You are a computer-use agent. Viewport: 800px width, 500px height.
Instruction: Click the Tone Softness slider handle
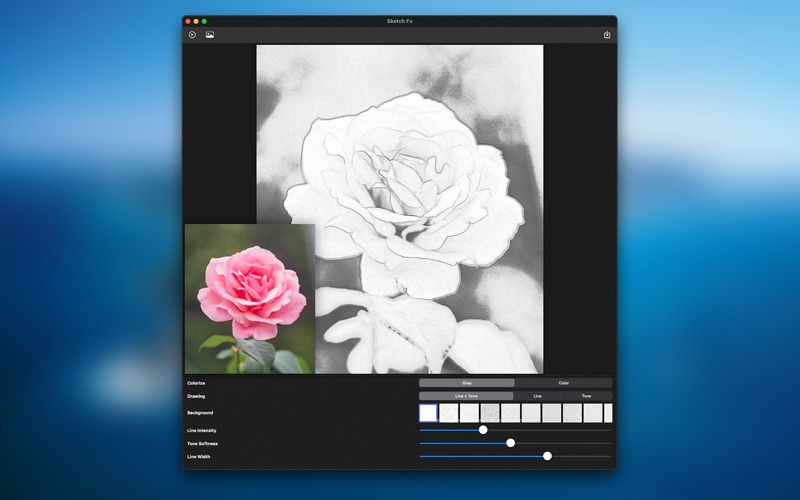pos(510,443)
